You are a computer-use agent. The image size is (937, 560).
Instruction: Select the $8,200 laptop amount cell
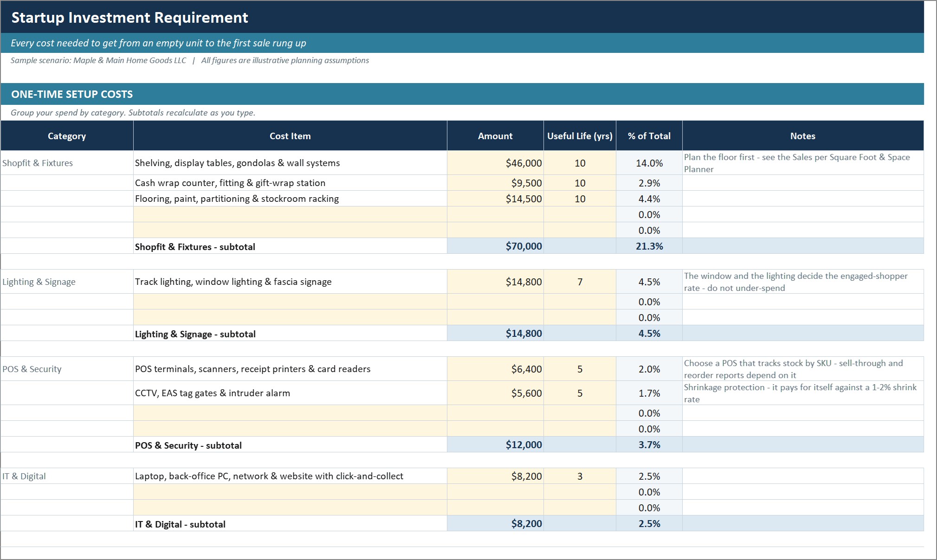coord(495,476)
